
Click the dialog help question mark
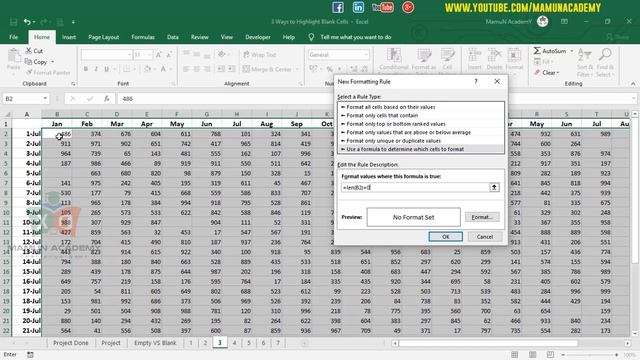click(x=476, y=81)
